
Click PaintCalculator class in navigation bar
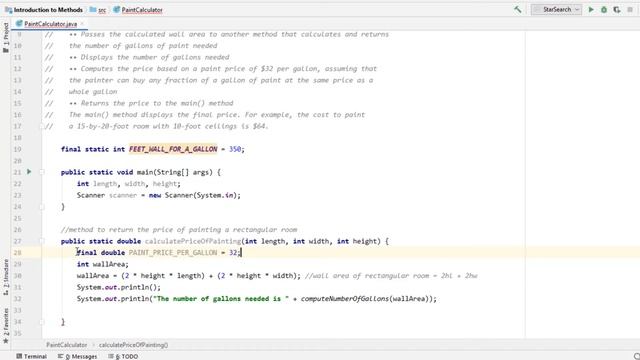[x=142, y=10]
